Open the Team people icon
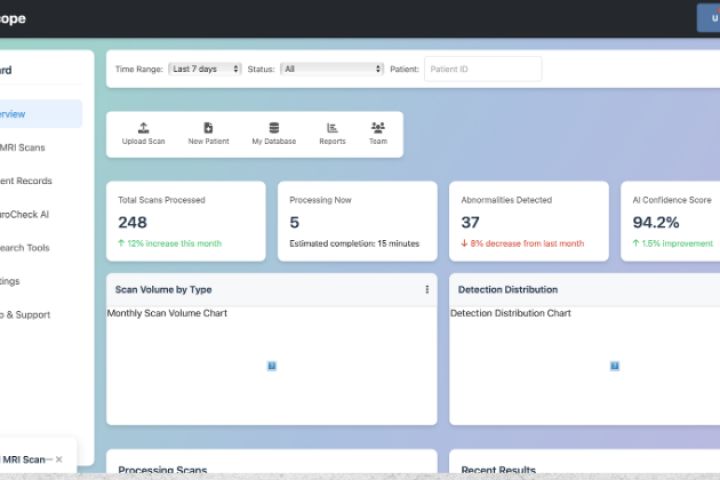 (378, 127)
